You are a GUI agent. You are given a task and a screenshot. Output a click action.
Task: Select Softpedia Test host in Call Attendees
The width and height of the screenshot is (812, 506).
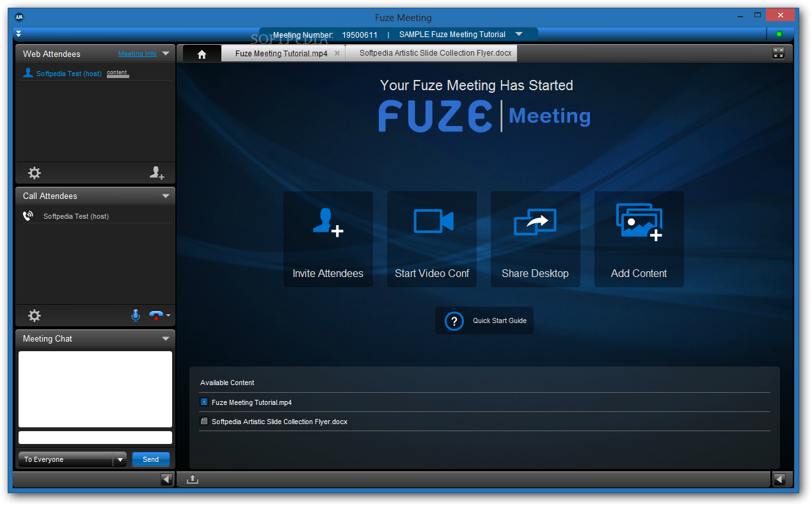click(x=76, y=216)
